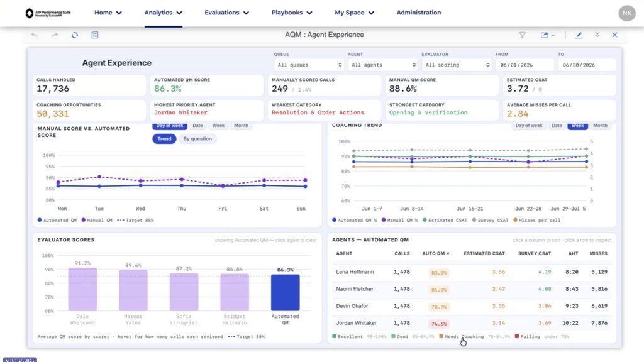Open the Evaluator dropdown showing All scoring
The height and width of the screenshot is (362, 644).
click(x=457, y=65)
